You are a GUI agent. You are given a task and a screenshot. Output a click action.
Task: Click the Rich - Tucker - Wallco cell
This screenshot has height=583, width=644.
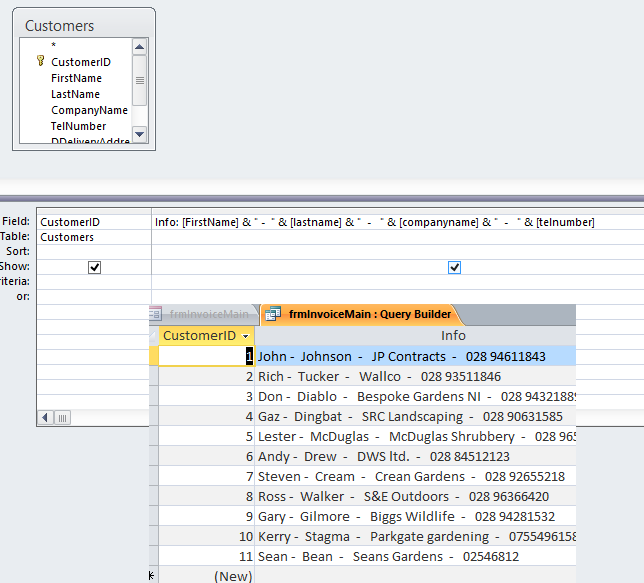415,376
